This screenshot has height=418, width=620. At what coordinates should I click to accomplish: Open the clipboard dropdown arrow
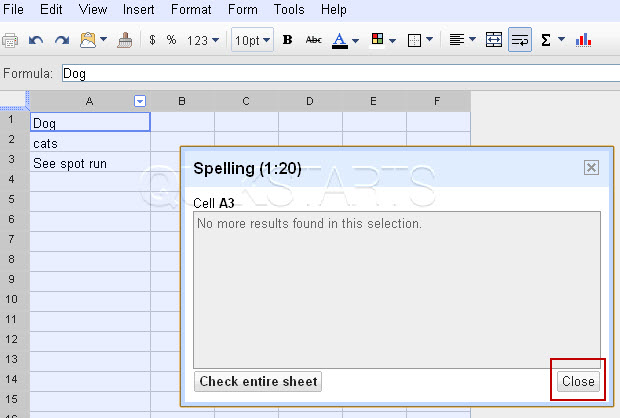pyautogui.click(x=104, y=39)
